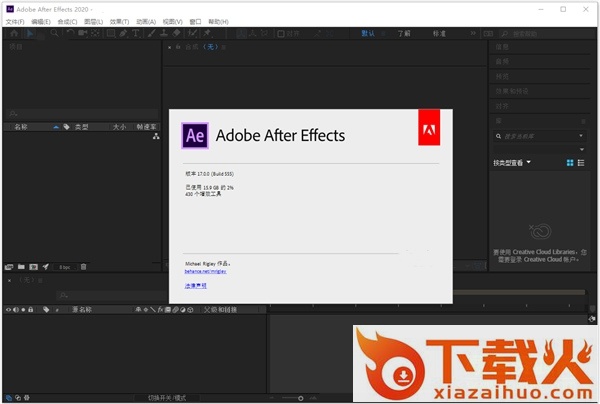Select the Clone Stamp tool

tap(164, 33)
